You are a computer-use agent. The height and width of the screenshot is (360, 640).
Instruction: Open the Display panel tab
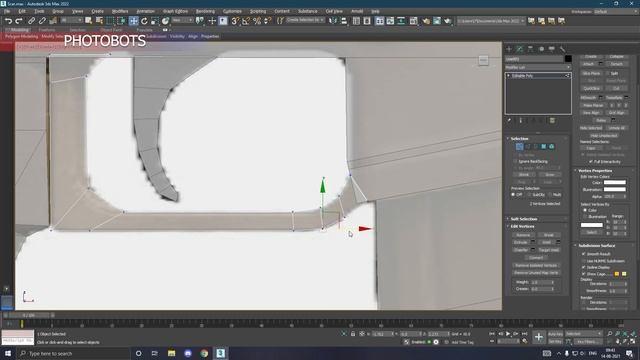(x=552, y=49)
